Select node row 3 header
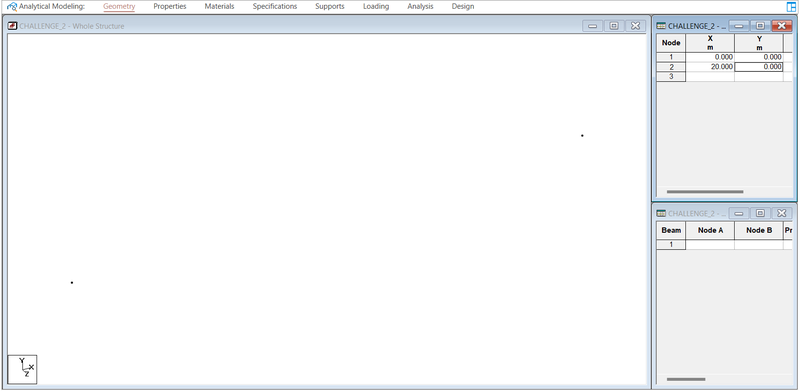800x391 pixels. coord(671,77)
